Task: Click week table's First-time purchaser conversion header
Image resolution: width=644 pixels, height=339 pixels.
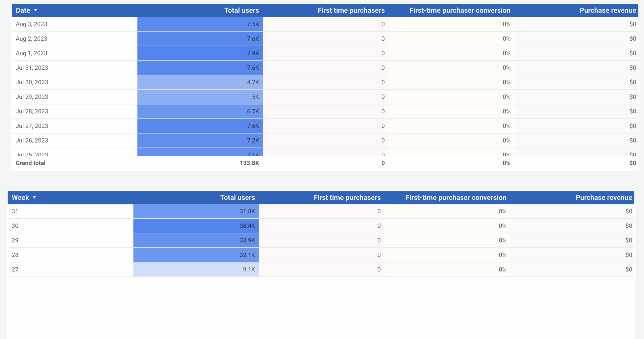Action: (456, 197)
